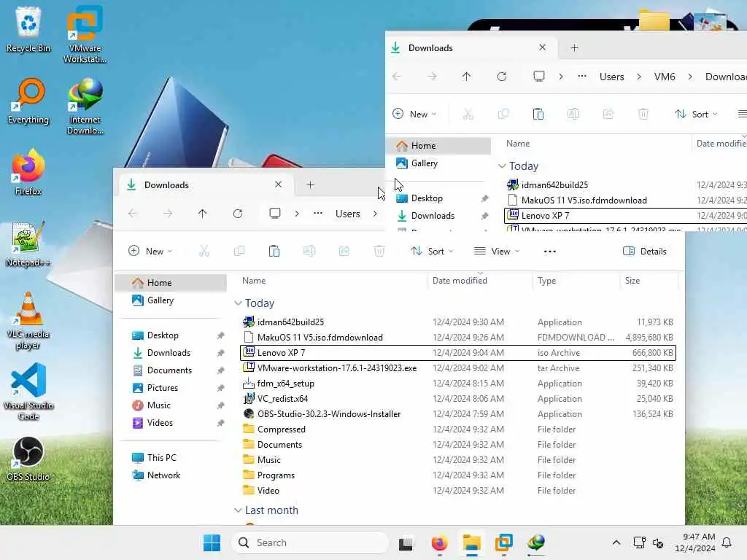Select Gallery in back window sidebar

click(438, 163)
